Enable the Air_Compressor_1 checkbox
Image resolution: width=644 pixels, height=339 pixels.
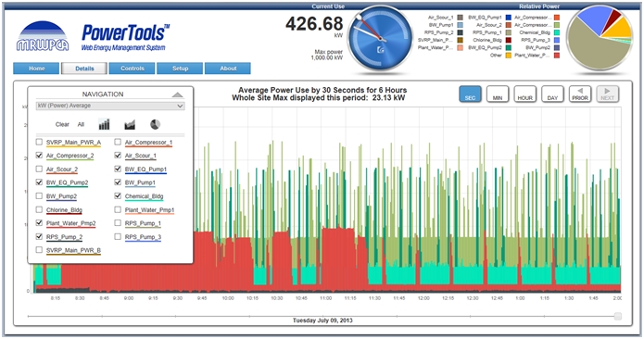118,142
